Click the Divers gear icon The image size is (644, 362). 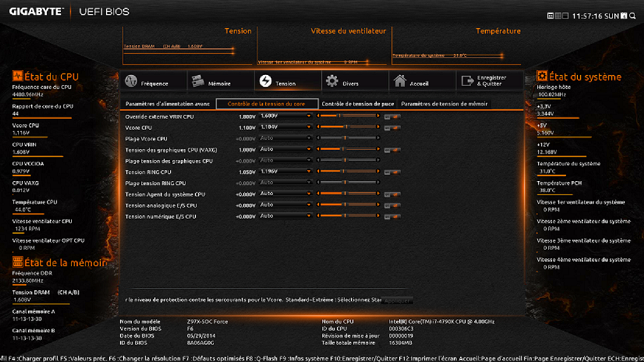click(x=332, y=81)
